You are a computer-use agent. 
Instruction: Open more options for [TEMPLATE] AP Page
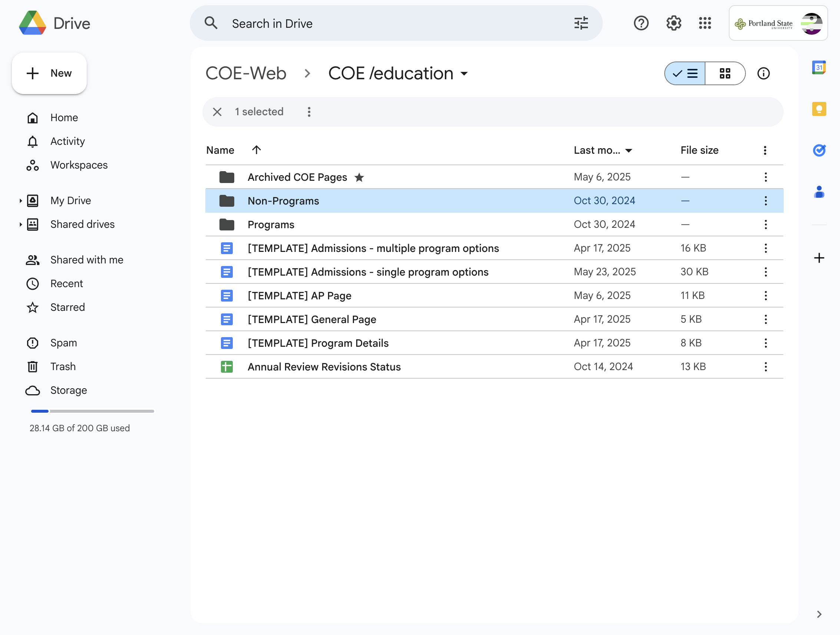coord(765,296)
